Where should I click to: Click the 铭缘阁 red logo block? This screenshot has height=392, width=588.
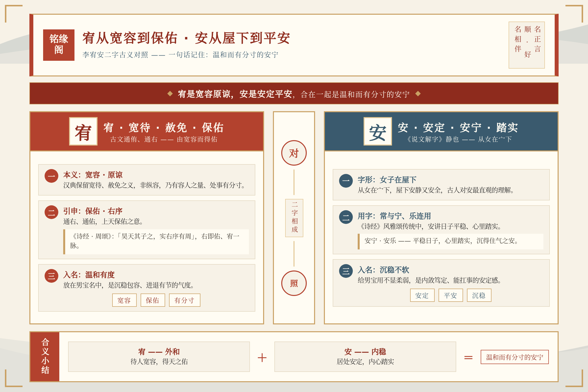click(x=59, y=45)
